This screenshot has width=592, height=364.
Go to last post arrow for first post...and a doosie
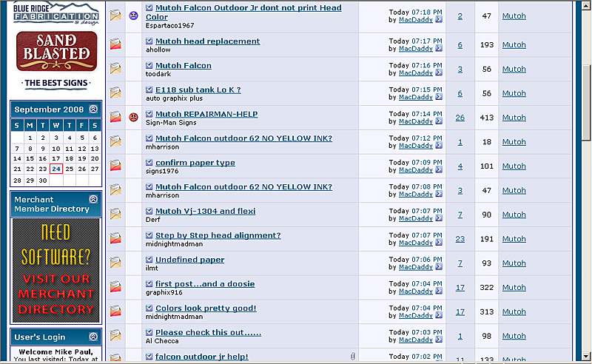(439, 291)
